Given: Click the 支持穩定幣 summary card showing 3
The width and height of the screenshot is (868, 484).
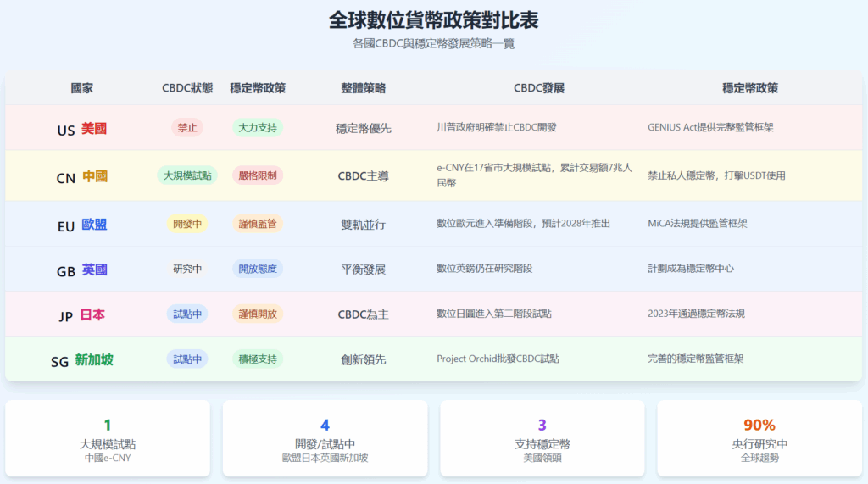Looking at the screenshot, I should (x=542, y=438).
